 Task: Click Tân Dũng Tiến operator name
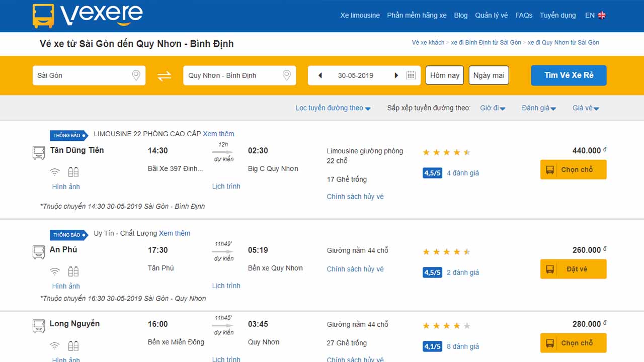77,150
